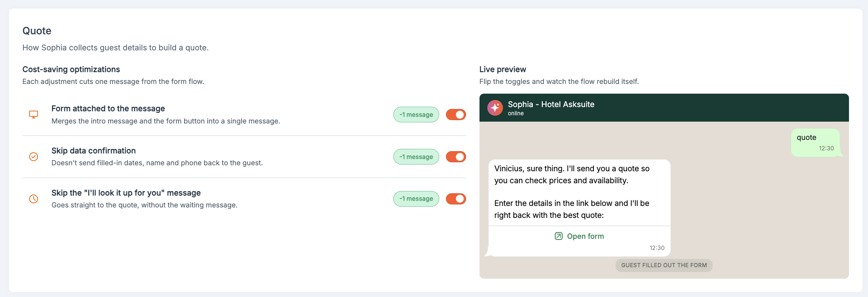The height and width of the screenshot is (297, 868).
Task: Click the GUEST FILLED OUT THE FORM label
Action: click(x=664, y=265)
